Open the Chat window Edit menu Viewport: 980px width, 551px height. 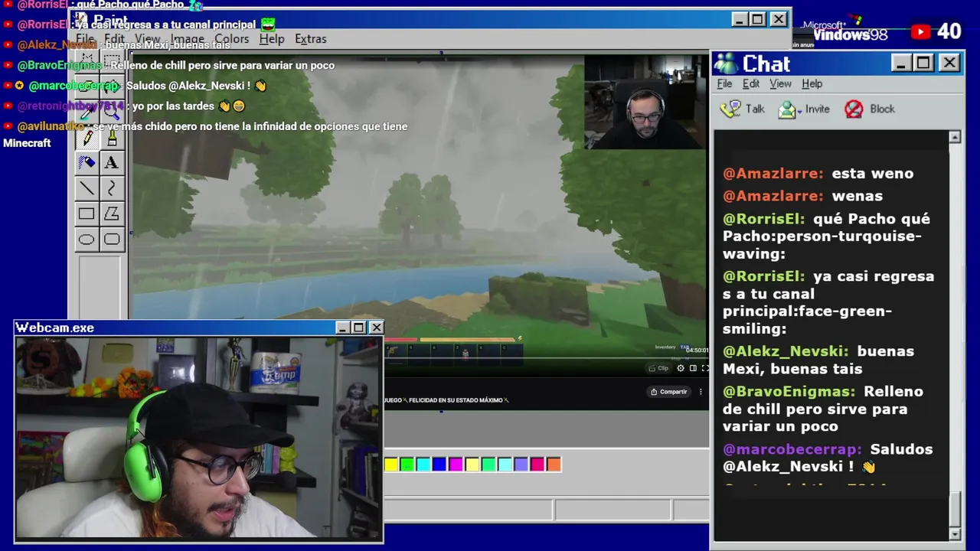pyautogui.click(x=751, y=84)
